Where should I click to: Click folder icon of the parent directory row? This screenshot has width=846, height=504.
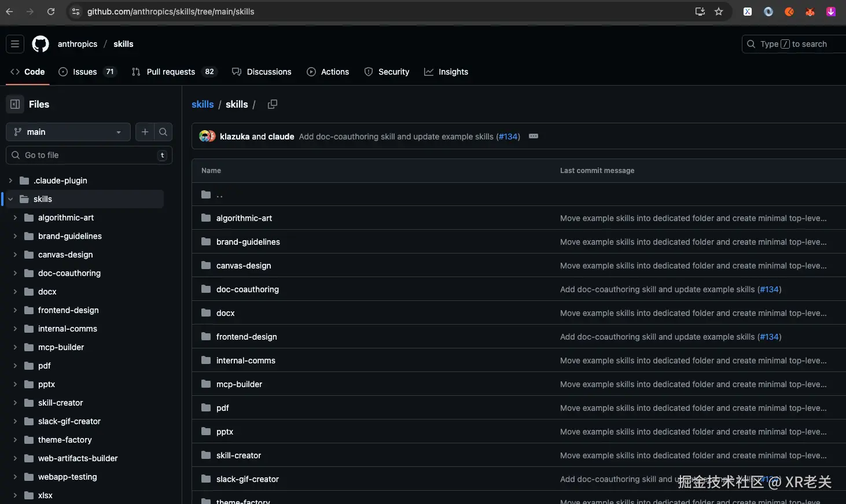pyautogui.click(x=206, y=194)
